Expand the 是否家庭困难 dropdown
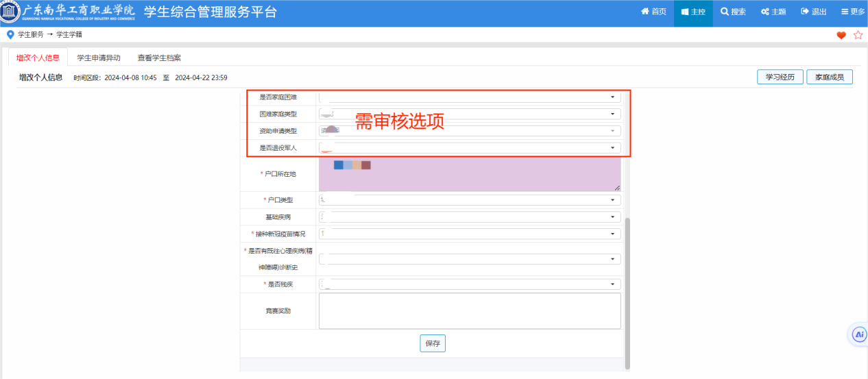This screenshot has height=379, width=868. click(470, 97)
